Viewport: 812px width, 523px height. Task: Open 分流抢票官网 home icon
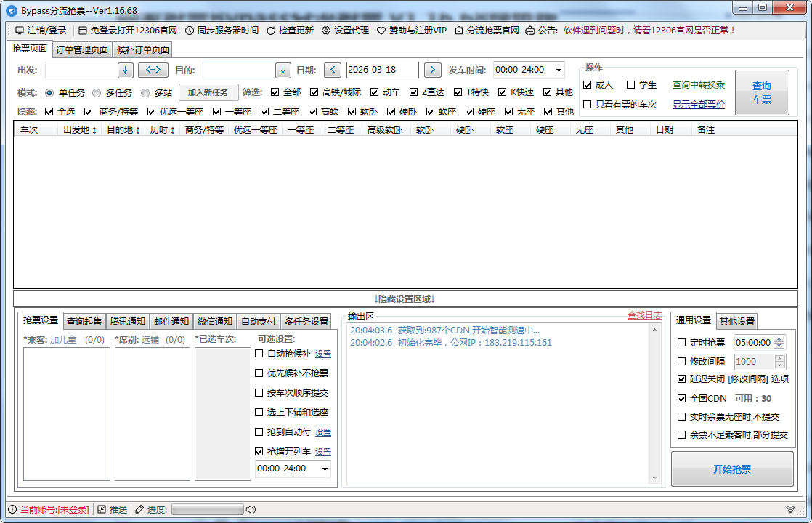click(x=459, y=31)
